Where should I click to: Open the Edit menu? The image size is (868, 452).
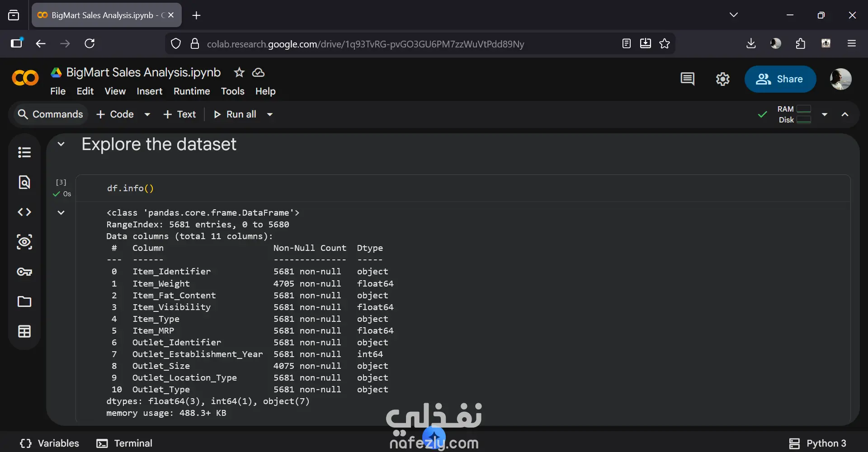point(85,91)
